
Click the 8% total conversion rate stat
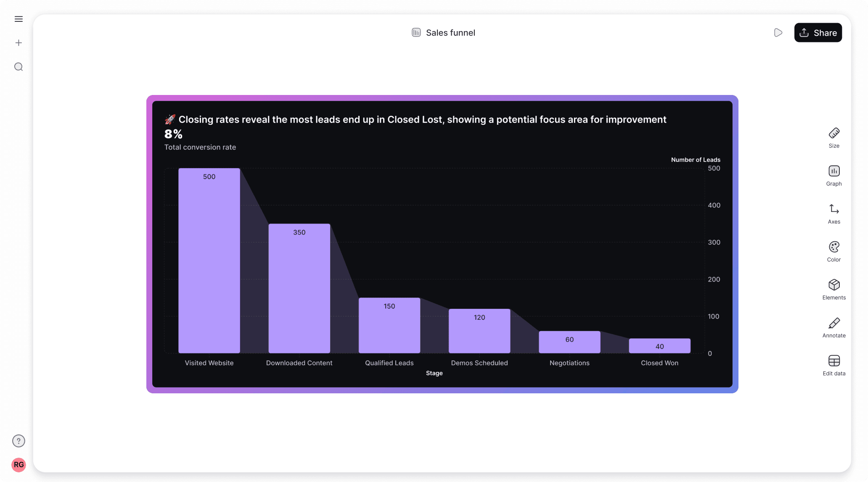click(173, 134)
